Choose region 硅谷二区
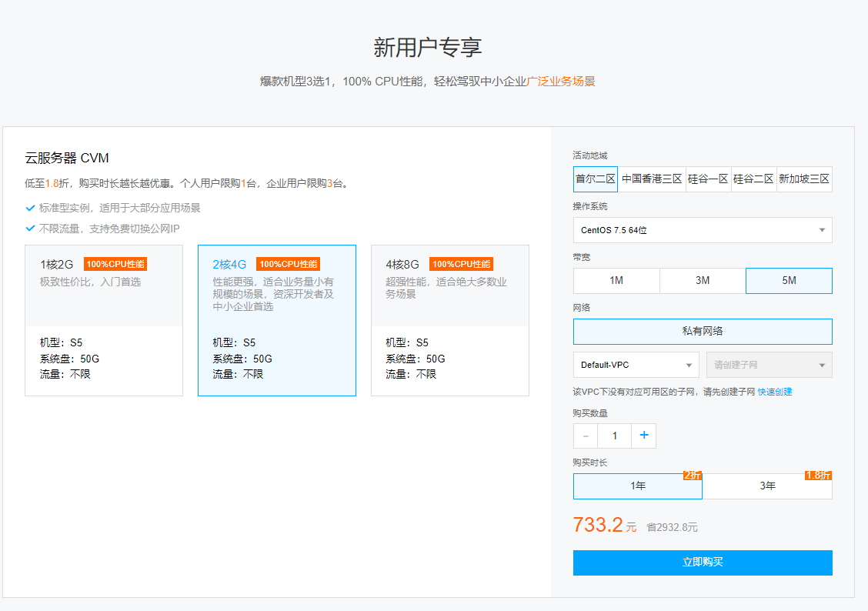 [x=753, y=179]
